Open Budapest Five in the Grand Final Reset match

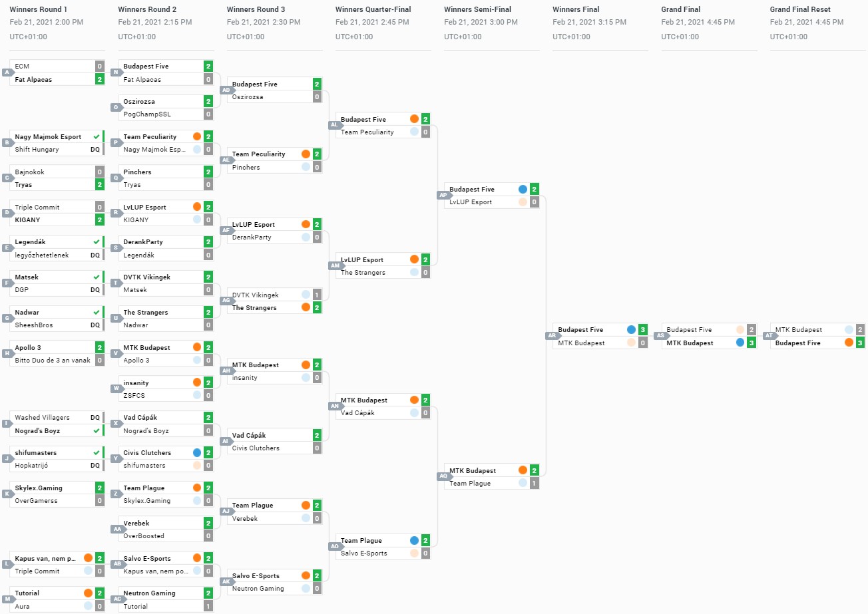[x=798, y=343]
